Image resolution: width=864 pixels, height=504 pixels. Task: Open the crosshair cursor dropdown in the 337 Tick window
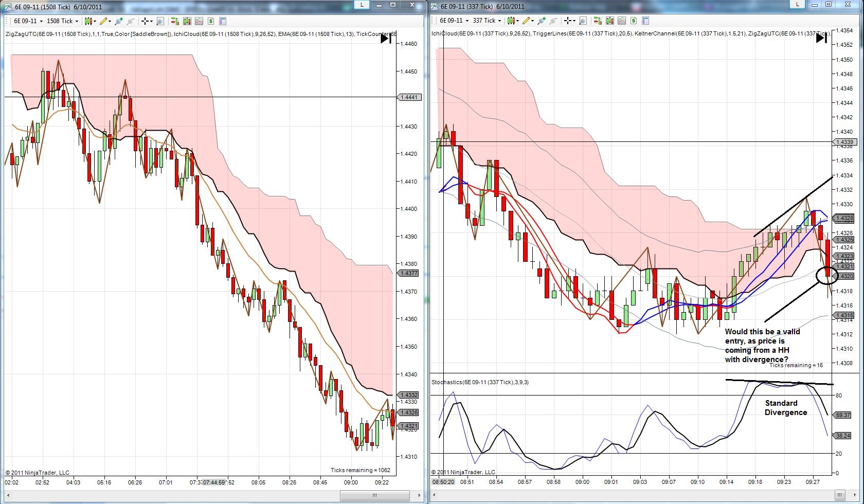(x=570, y=21)
